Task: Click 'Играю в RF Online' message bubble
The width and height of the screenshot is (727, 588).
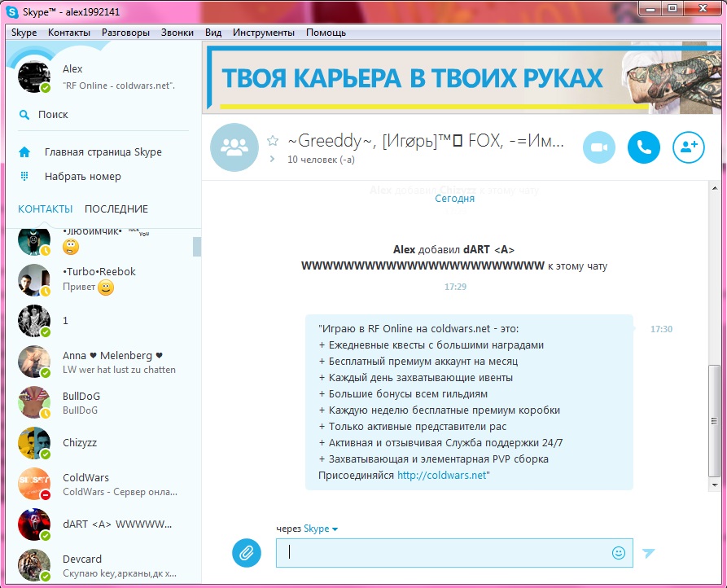Action: [469, 402]
